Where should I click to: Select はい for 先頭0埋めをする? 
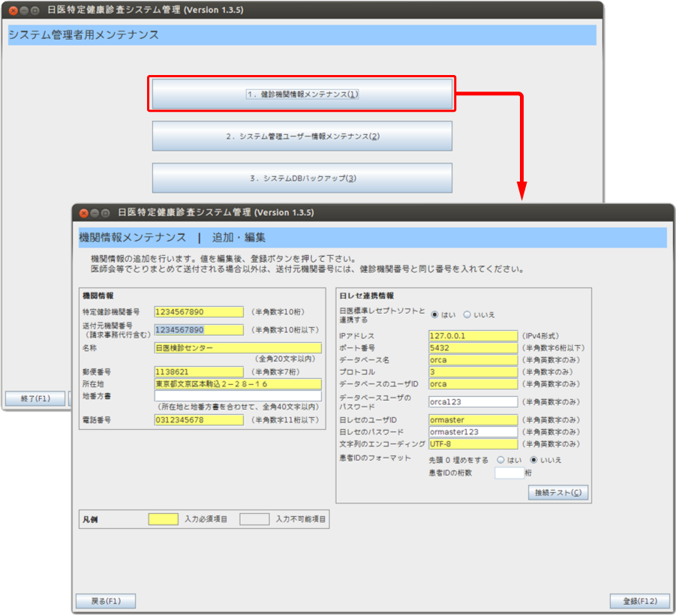coord(500,460)
